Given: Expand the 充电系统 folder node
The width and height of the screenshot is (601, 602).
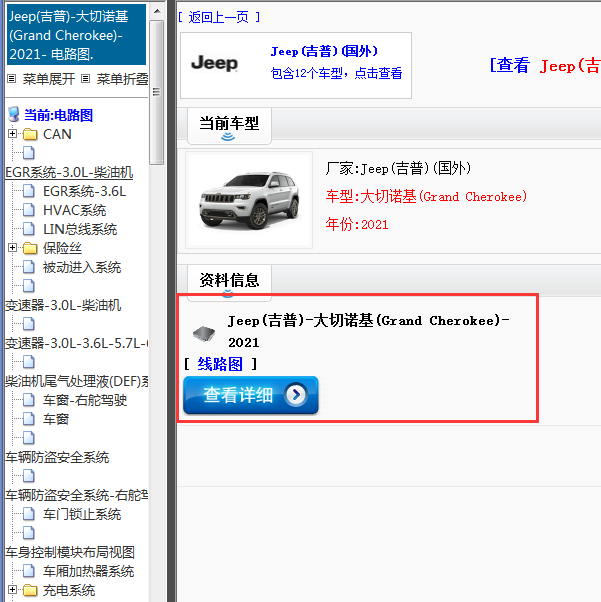Looking at the screenshot, I should point(12,589).
